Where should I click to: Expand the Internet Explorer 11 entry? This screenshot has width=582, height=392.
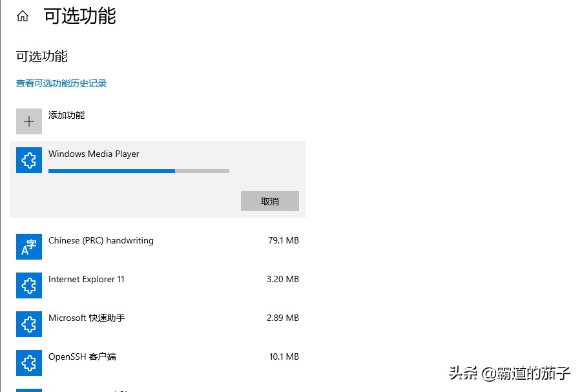[155, 285]
